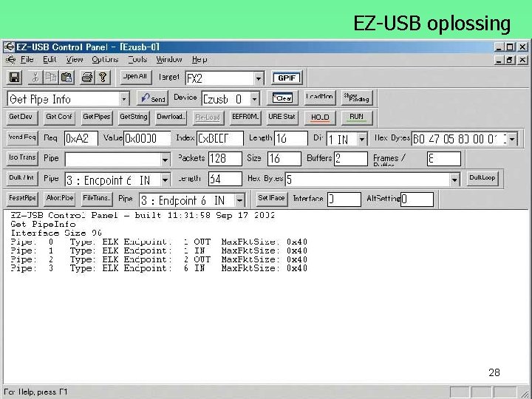Open the View menu
Screen dimensions: 532x399
75,60
